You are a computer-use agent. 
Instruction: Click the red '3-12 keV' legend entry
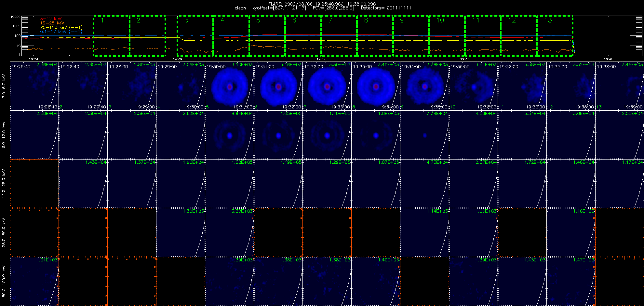(x=51, y=19)
